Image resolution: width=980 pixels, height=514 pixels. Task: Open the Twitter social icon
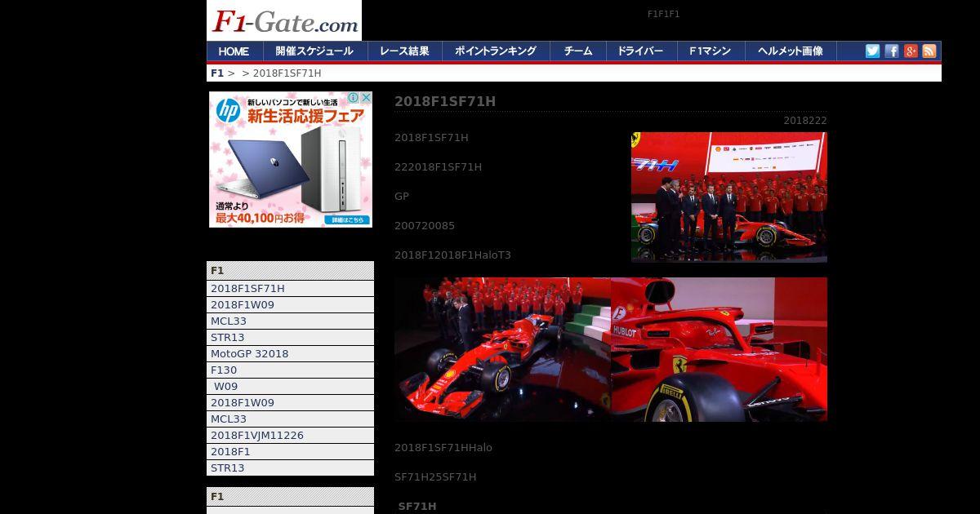(872, 51)
